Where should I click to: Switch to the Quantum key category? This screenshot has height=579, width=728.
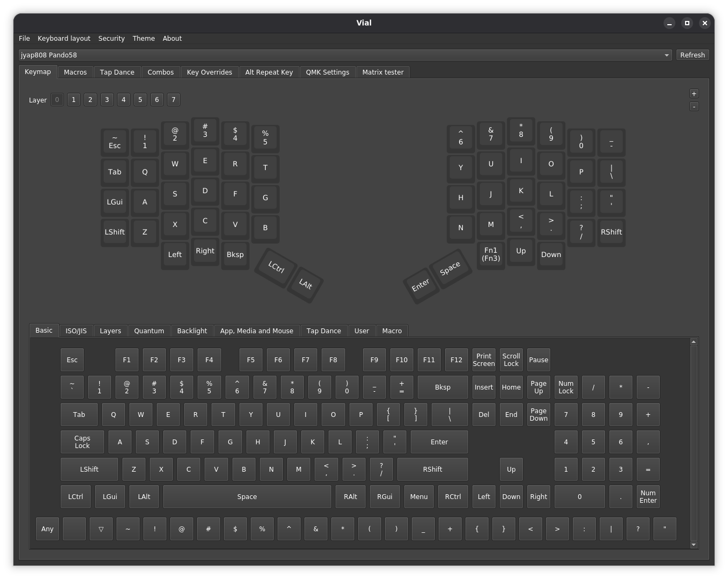(149, 331)
